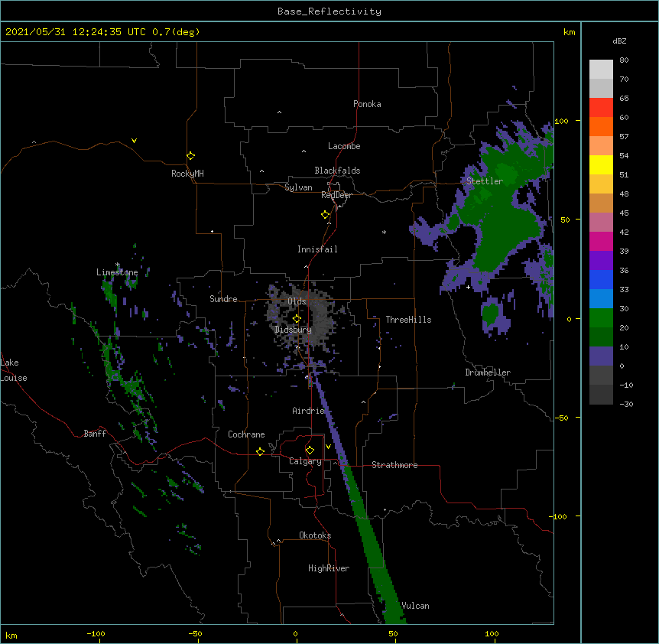Click the Lake Louise label
The height and width of the screenshot is (644, 659).
[14, 370]
